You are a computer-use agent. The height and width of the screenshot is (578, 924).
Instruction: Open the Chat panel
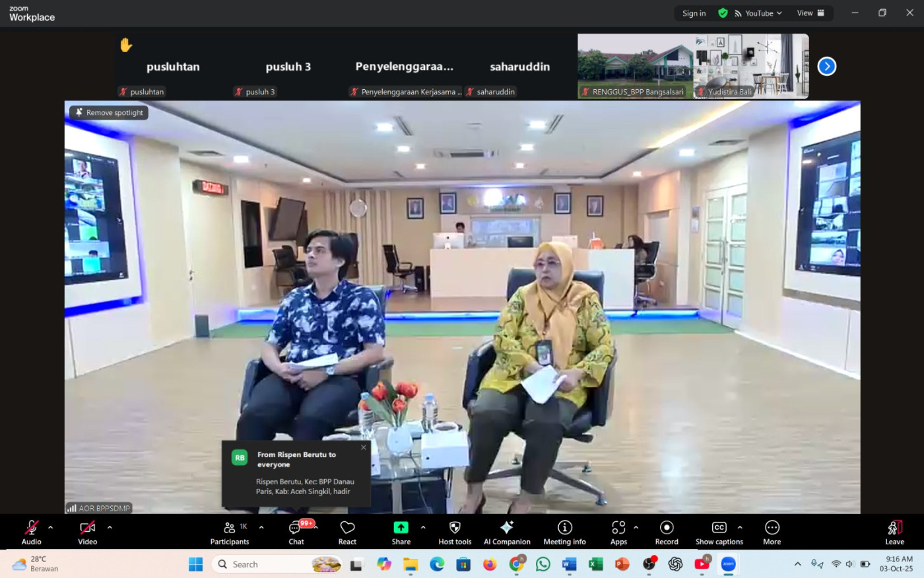[x=296, y=532]
